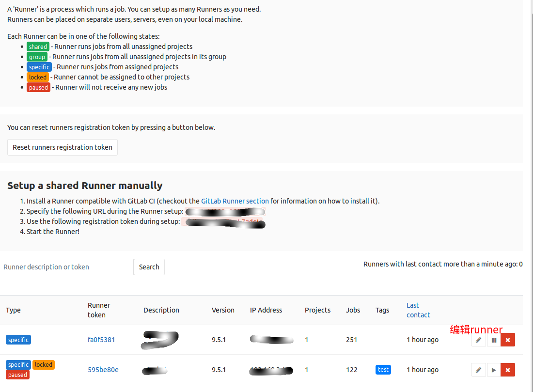The image size is (534, 392).
Task: Sort by the Last contact column header
Action: (x=418, y=310)
